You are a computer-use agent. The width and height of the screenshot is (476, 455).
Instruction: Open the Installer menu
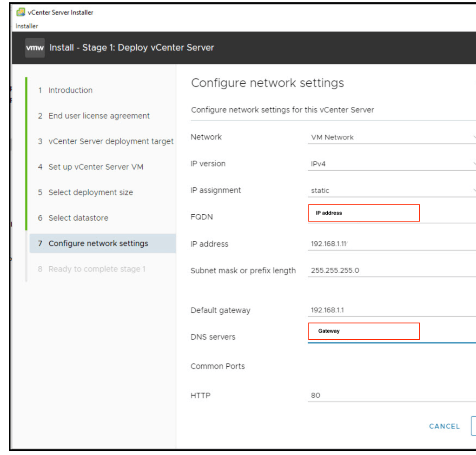[x=26, y=26]
